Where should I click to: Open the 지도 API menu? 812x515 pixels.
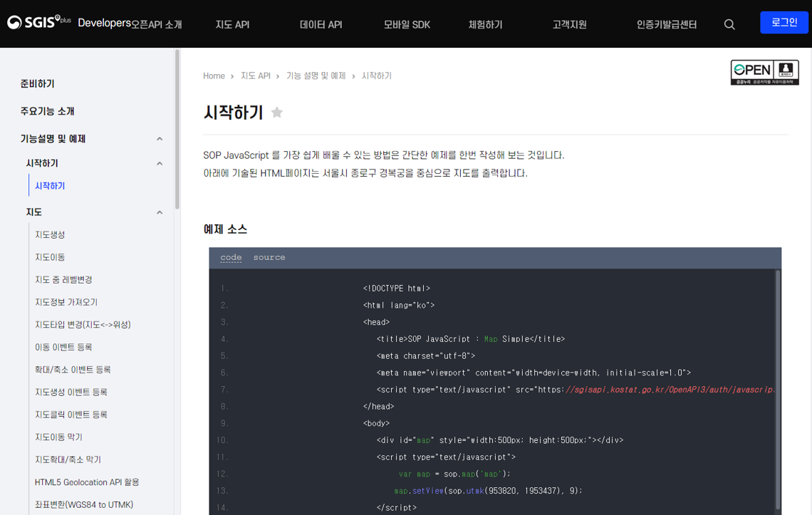(232, 24)
